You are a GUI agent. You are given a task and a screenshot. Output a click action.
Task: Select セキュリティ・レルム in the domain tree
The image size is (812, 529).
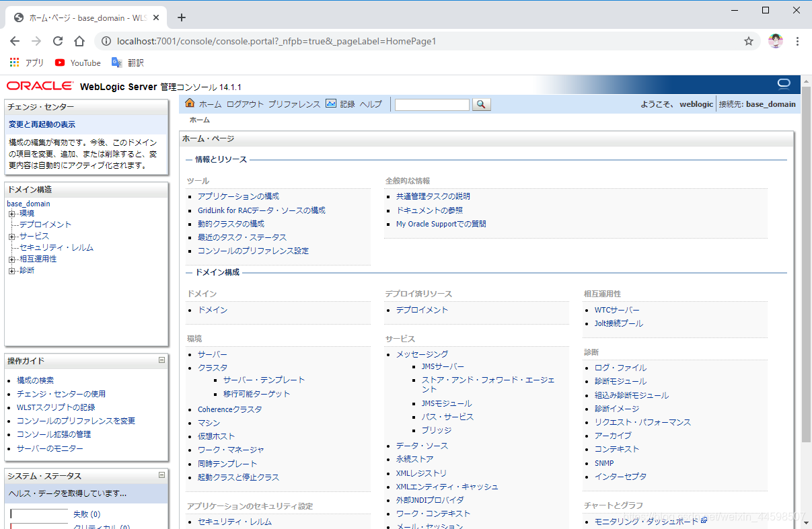(57, 247)
